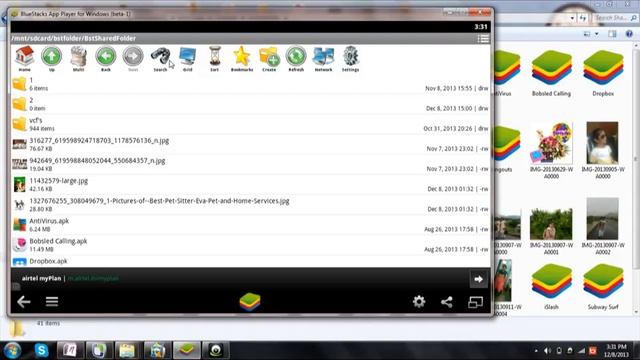Select file 942649_619598848052044_550684357_n.jpg
This screenshot has height=360, width=640.
[x=250, y=164]
